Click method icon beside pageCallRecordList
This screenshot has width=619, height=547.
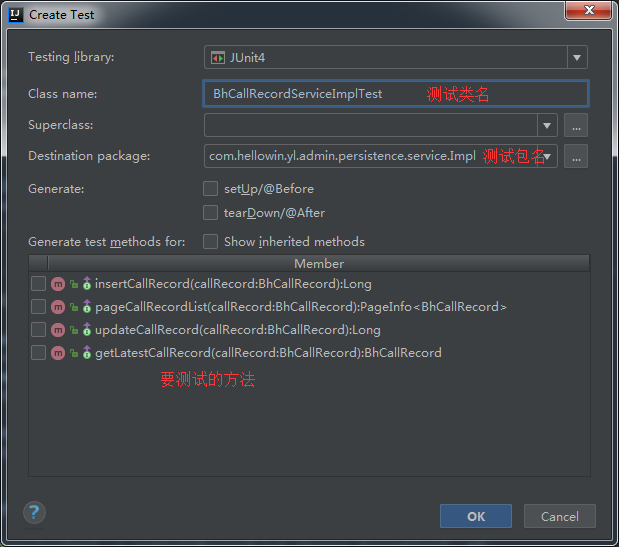coord(58,307)
